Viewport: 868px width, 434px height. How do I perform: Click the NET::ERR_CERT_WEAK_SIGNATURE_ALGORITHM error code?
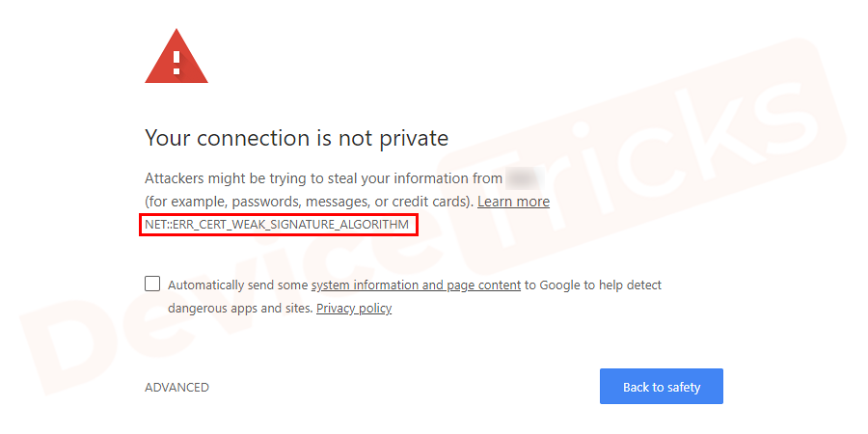click(277, 225)
